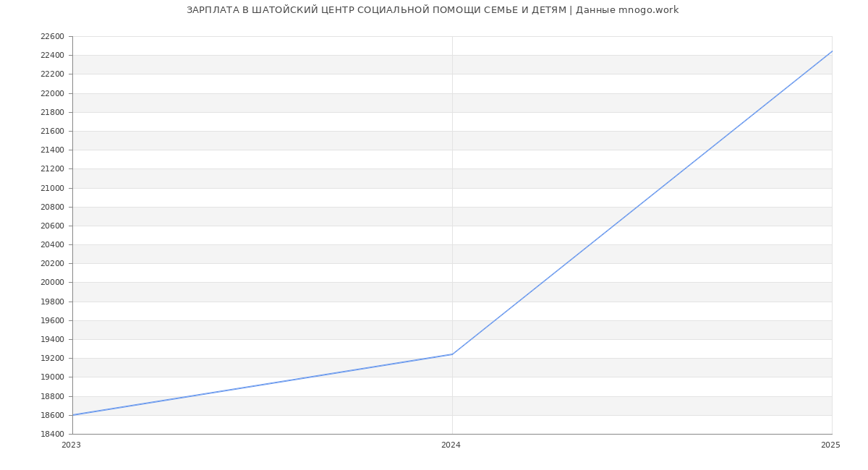Click the 19000 y-axis label

52,377
